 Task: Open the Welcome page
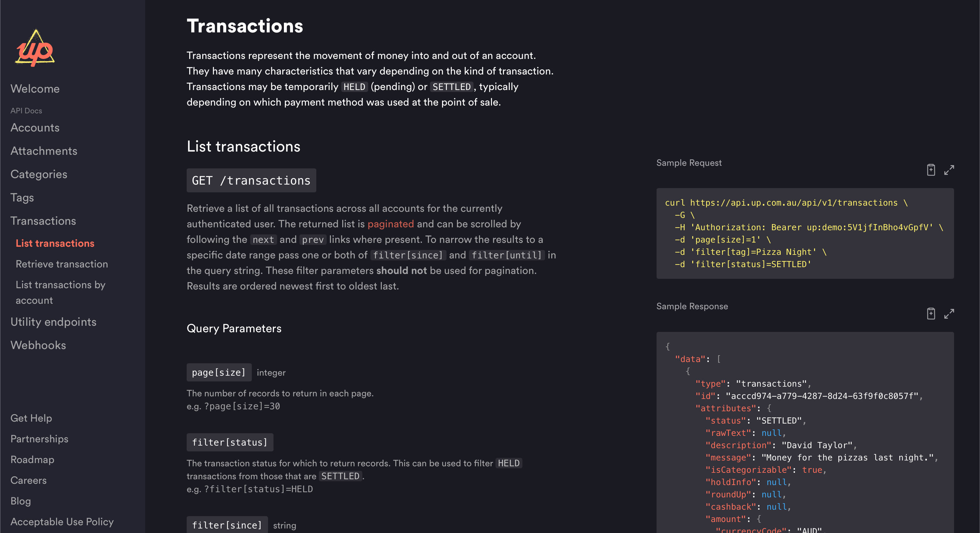[35, 89]
